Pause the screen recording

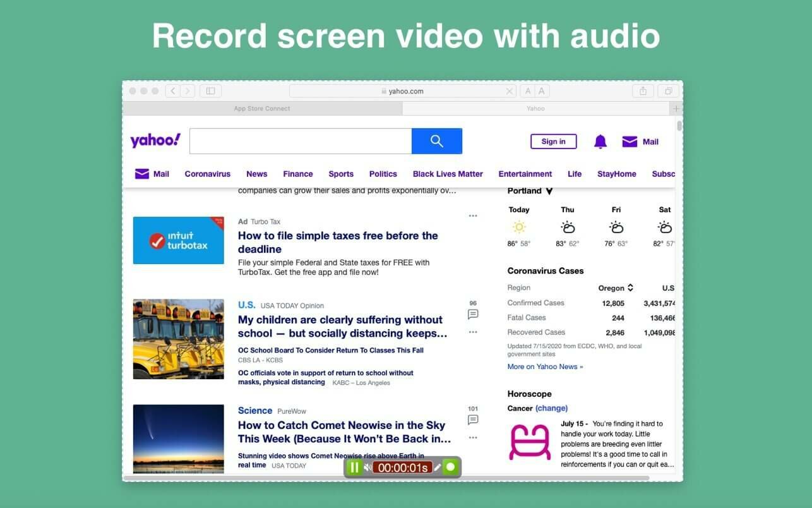(354, 467)
